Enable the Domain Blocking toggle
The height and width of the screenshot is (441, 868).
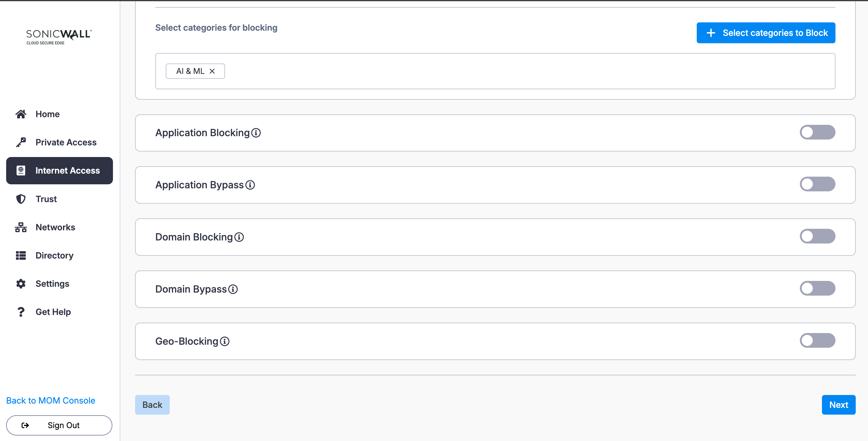coord(817,236)
